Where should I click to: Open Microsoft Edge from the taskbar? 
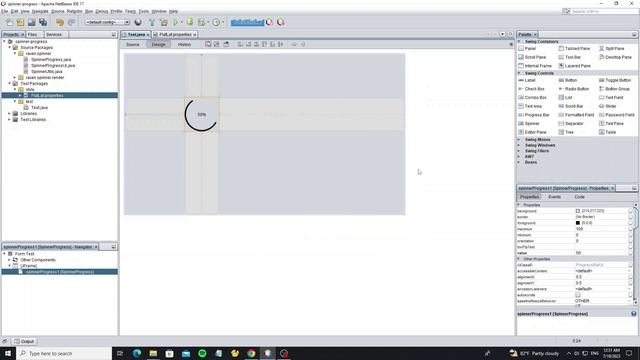(137, 353)
